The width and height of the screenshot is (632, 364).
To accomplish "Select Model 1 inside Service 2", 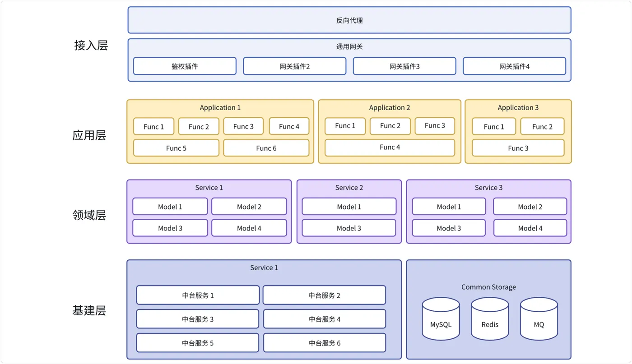I will [349, 207].
